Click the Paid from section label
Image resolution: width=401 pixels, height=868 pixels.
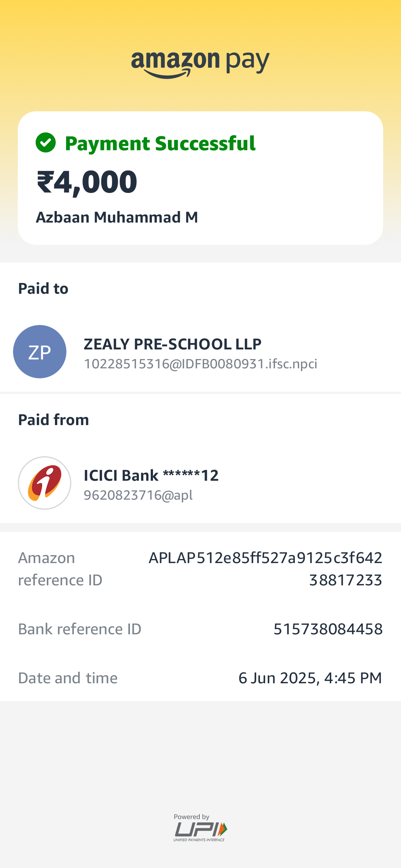[x=54, y=420]
